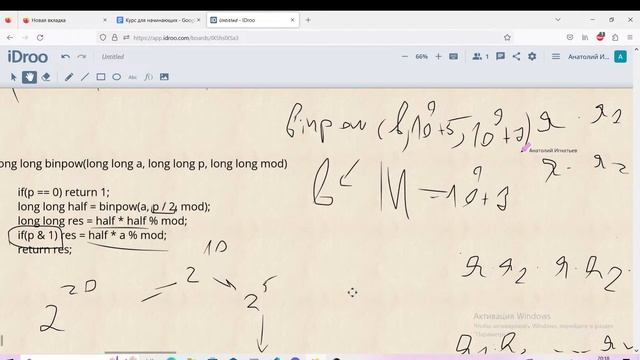Close the Untitled - IDroo tab
The image size is (640, 360).
click(x=292, y=20)
